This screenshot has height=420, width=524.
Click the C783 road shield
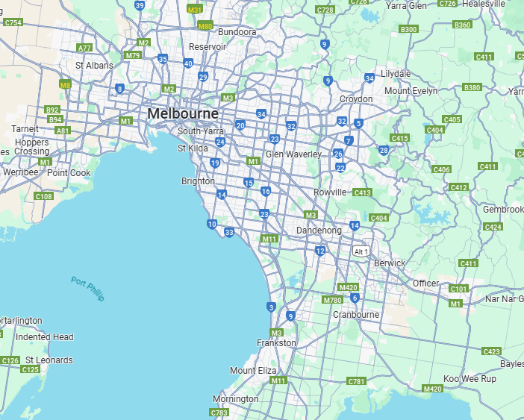coord(219,413)
